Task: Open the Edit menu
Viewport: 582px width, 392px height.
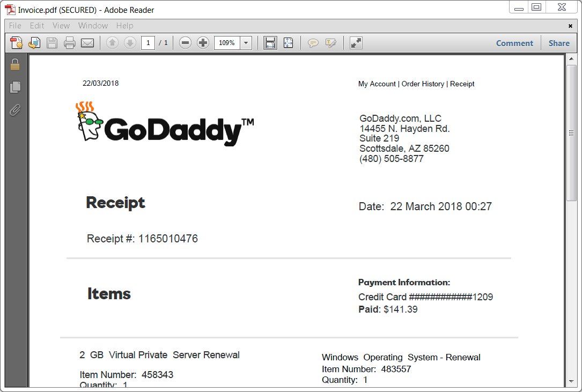Action: (37, 26)
